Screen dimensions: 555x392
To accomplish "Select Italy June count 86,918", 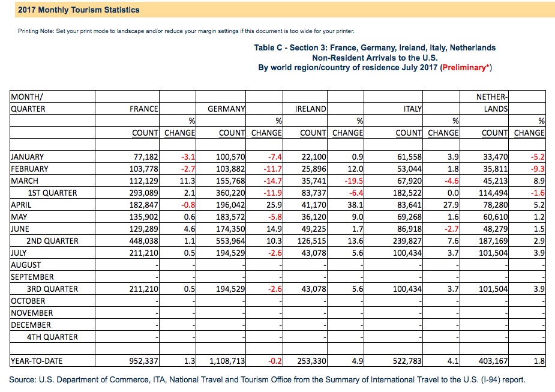I will point(410,229).
